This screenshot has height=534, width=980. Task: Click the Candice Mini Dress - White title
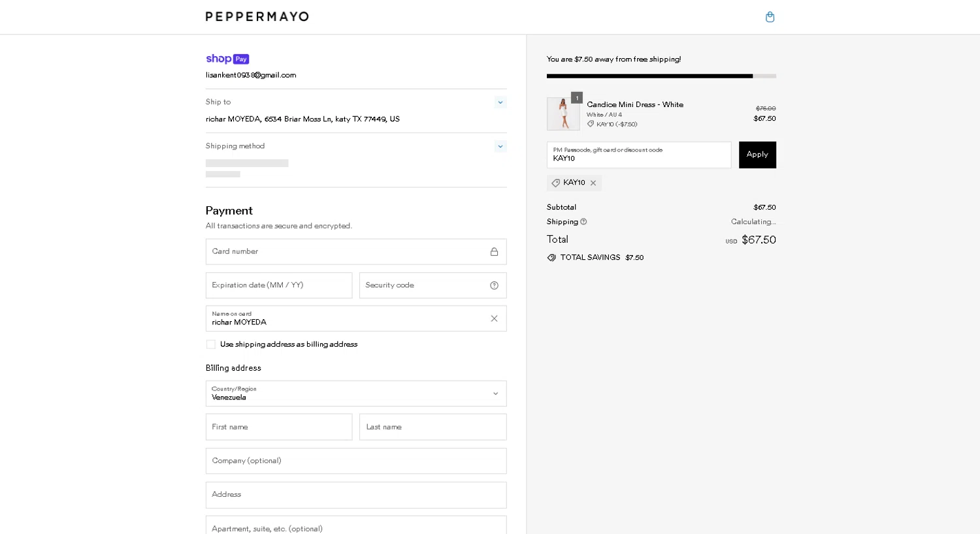tap(635, 104)
